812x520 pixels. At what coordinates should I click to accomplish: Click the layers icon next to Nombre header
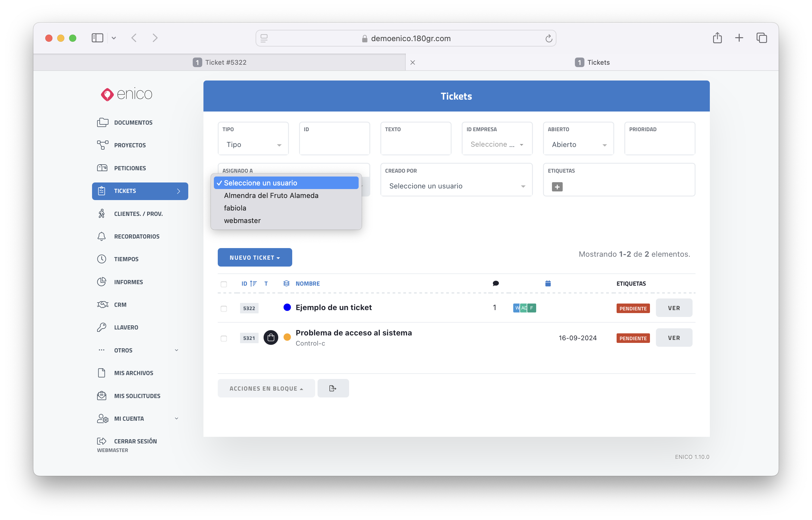tap(287, 283)
